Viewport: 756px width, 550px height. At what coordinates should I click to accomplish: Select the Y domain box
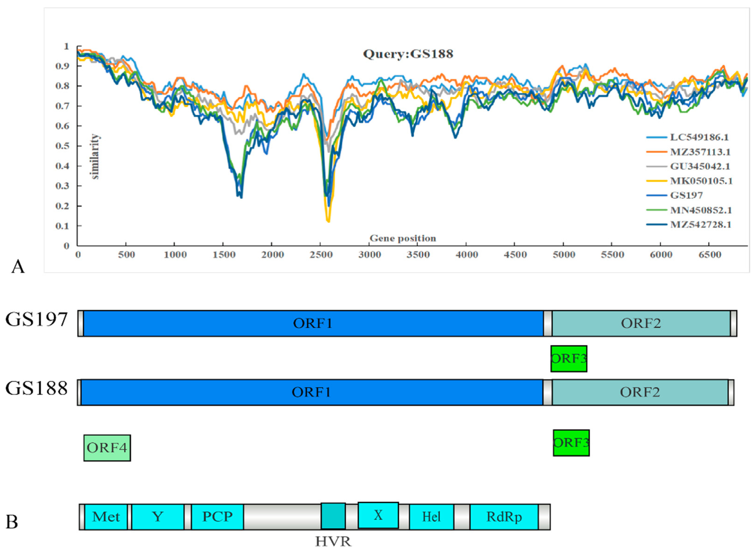click(x=158, y=517)
